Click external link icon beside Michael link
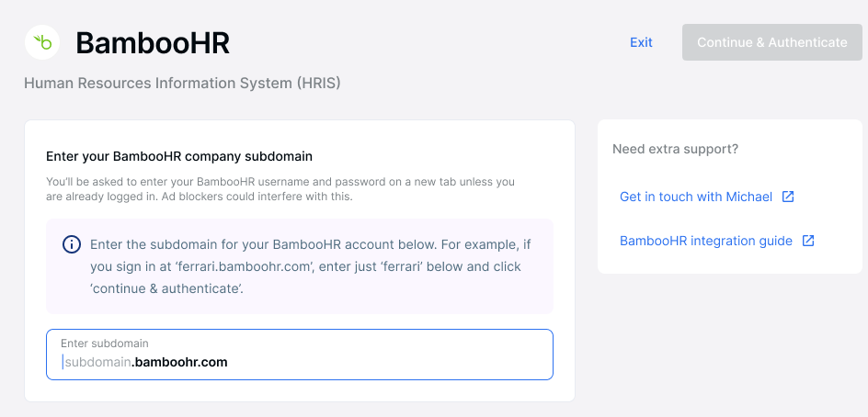This screenshot has height=417, width=868. coord(788,197)
